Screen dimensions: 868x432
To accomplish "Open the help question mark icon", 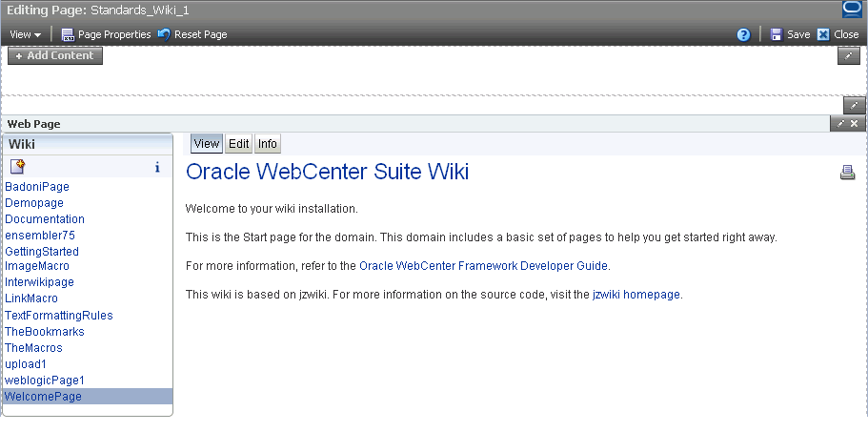I will click(x=743, y=35).
